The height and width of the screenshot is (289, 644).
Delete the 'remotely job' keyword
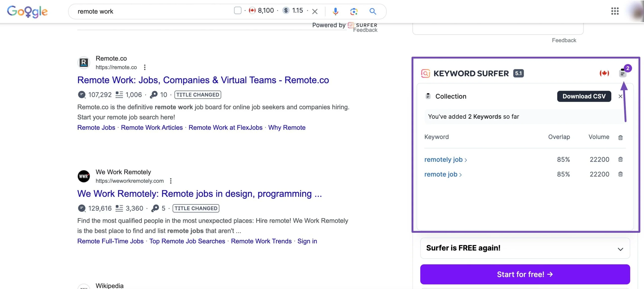pos(620,159)
